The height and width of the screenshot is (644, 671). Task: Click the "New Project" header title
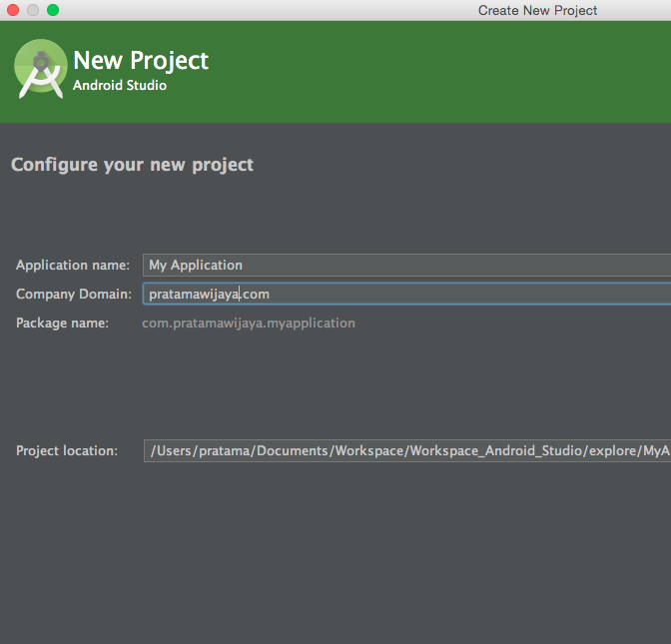tap(141, 60)
